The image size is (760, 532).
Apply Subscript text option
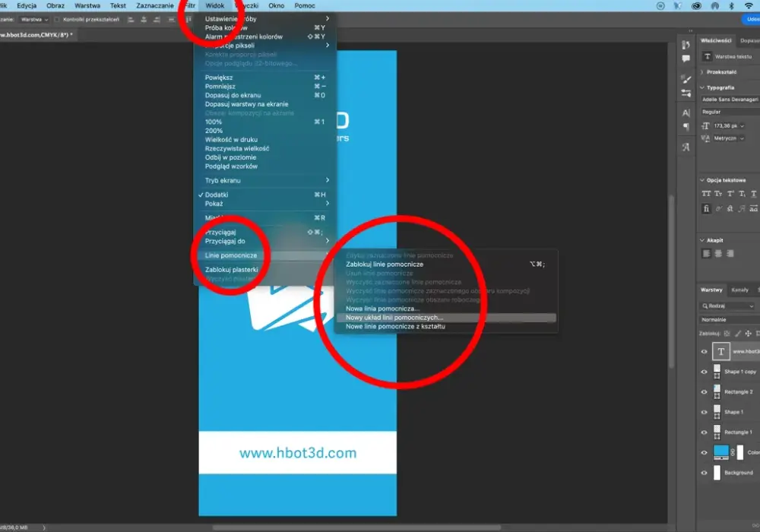(742, 194)
